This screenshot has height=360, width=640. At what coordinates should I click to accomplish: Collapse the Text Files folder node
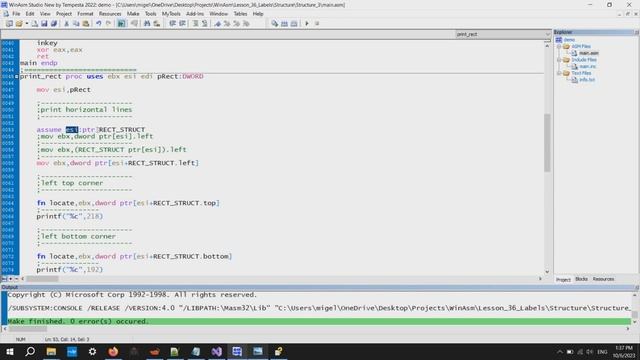pos(559,73)
